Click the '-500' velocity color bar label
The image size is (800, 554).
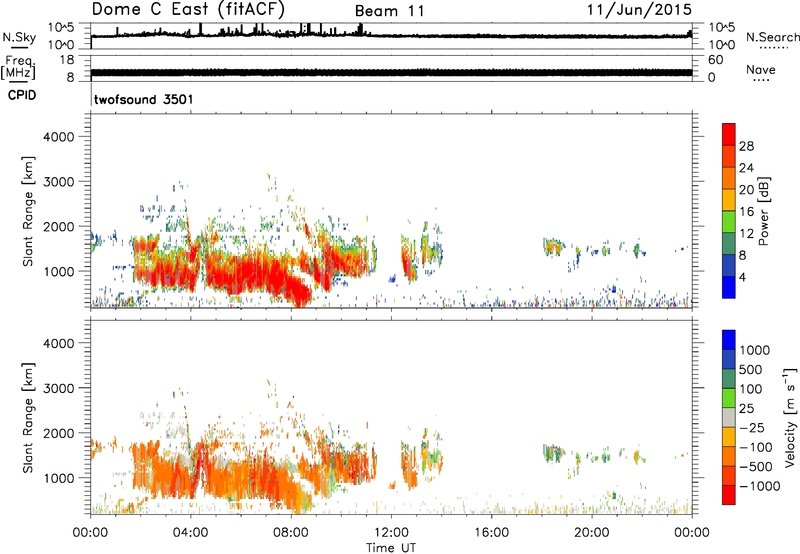[x=756, y=467]
